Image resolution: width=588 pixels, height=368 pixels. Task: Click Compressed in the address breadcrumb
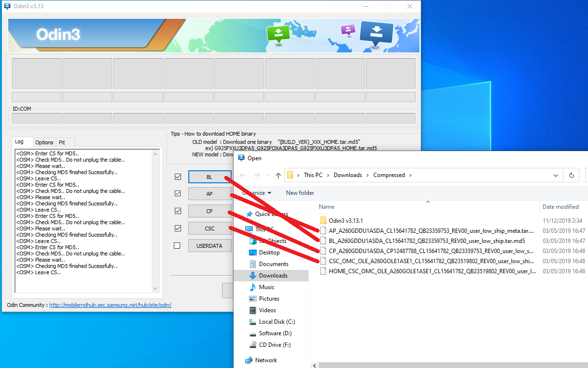389,175
